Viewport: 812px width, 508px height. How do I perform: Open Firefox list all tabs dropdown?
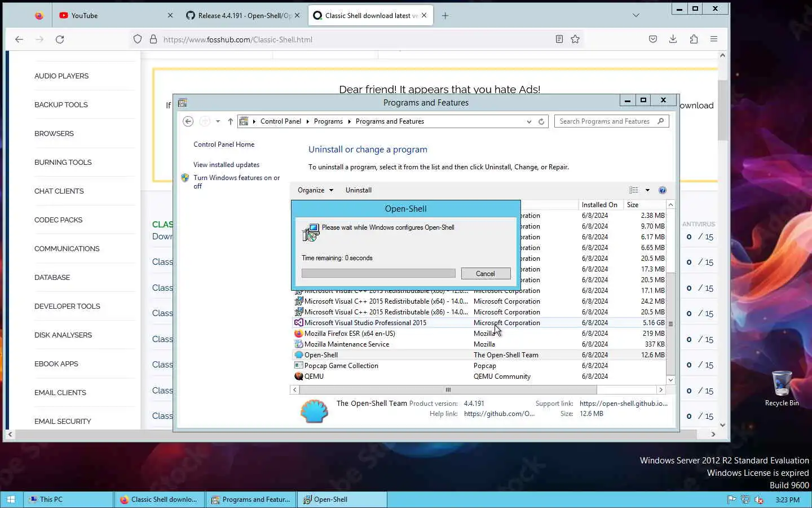click(x=636, y=16)
